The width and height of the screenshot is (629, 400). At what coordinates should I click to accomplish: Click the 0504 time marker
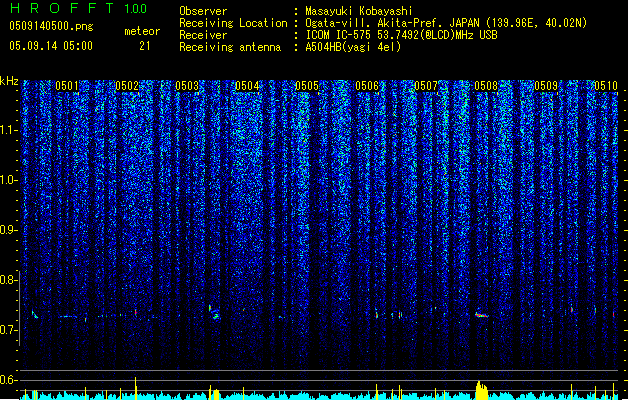[247, 86]
